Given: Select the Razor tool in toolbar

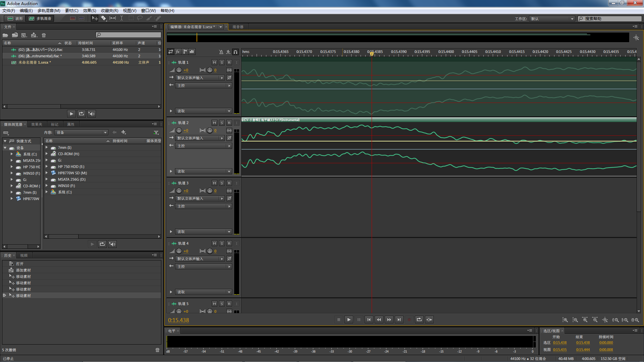Looking at the screenshot, I should 104,18.
